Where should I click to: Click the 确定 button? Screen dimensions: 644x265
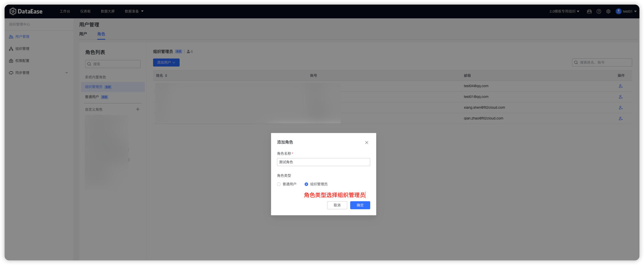[360, 205]
